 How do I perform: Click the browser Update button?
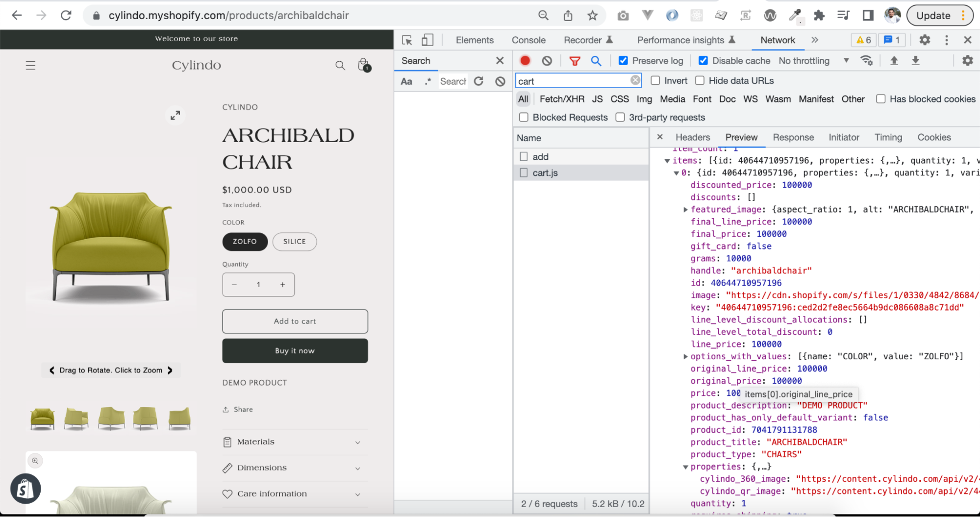[x=940, y=16]
